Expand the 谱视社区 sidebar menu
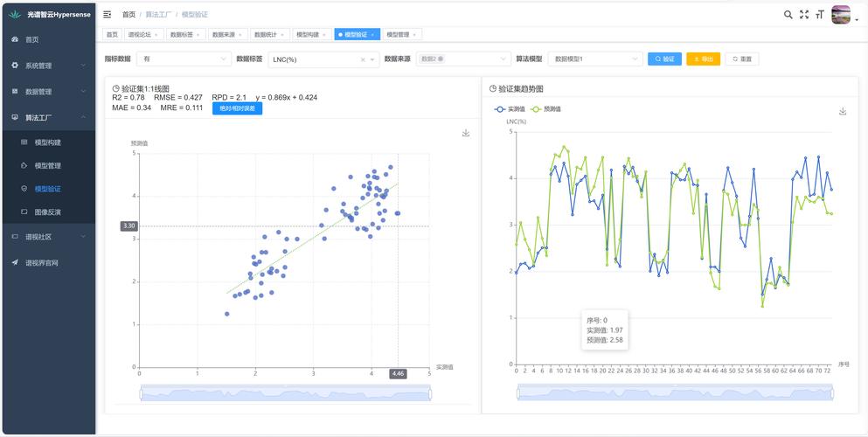 (x=48, y=237)
